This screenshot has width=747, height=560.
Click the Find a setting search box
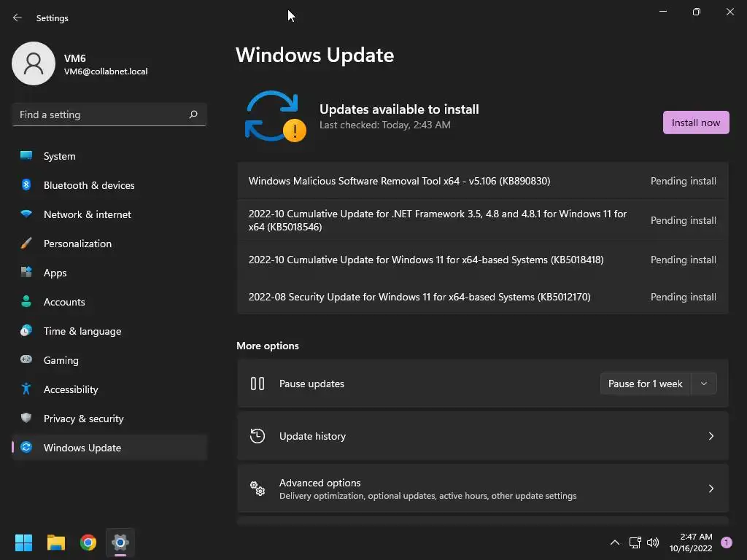coord(101,114)
